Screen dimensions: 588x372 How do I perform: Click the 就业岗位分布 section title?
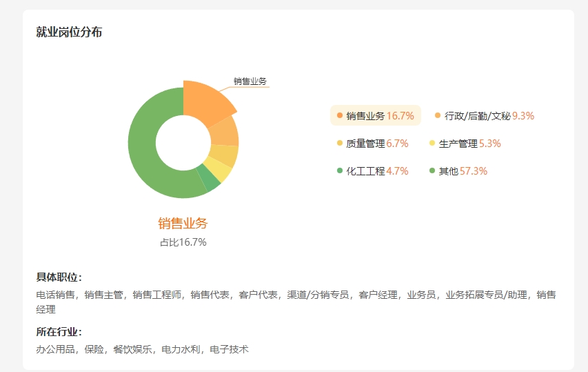point(69,32)
